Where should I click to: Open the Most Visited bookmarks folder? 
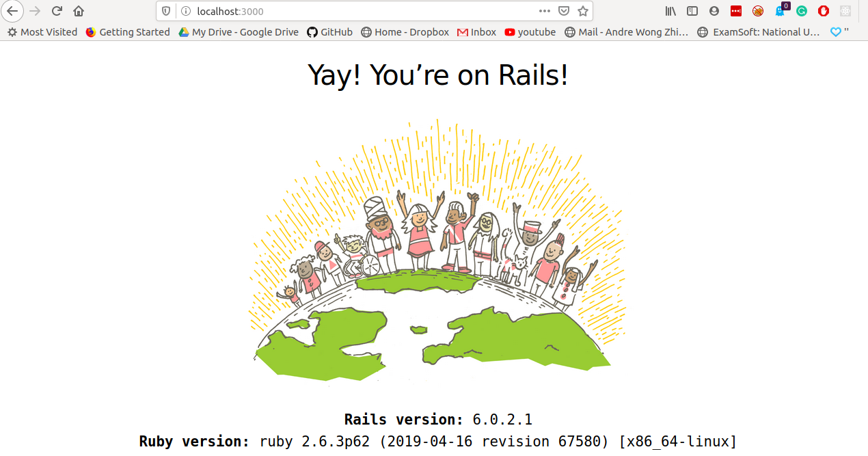pyautogui.click(x=42, y=32)
